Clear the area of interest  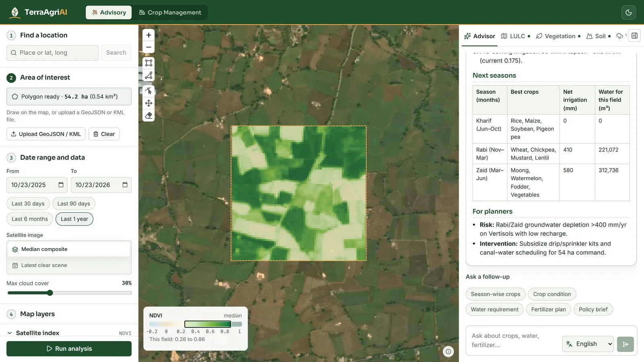[x=104, y=134]
